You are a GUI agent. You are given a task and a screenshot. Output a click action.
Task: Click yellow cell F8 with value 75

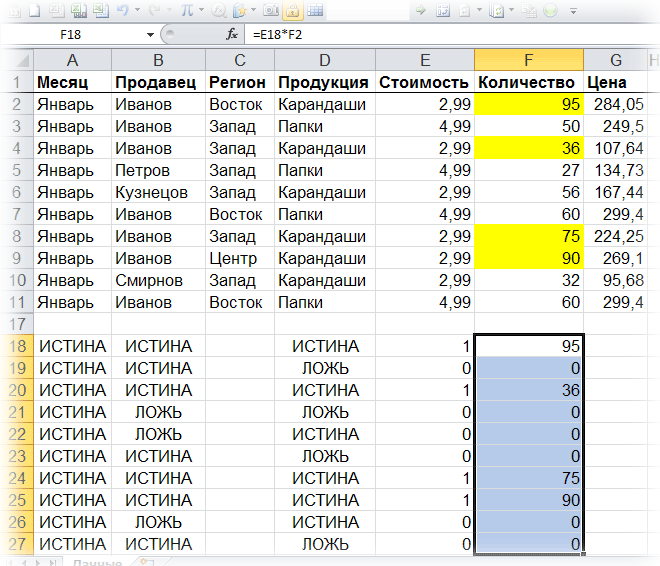[x=529, y=236]
